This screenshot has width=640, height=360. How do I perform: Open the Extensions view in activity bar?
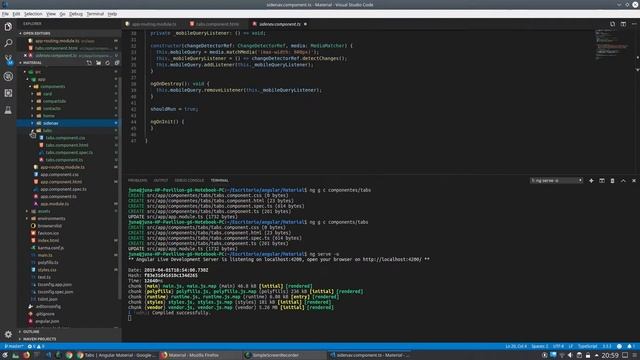click(x=8, y=93)
